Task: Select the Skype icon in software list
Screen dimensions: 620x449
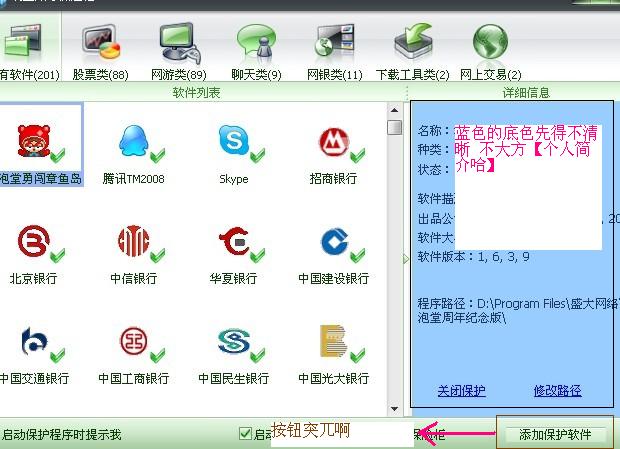Action: pos(234,140)
